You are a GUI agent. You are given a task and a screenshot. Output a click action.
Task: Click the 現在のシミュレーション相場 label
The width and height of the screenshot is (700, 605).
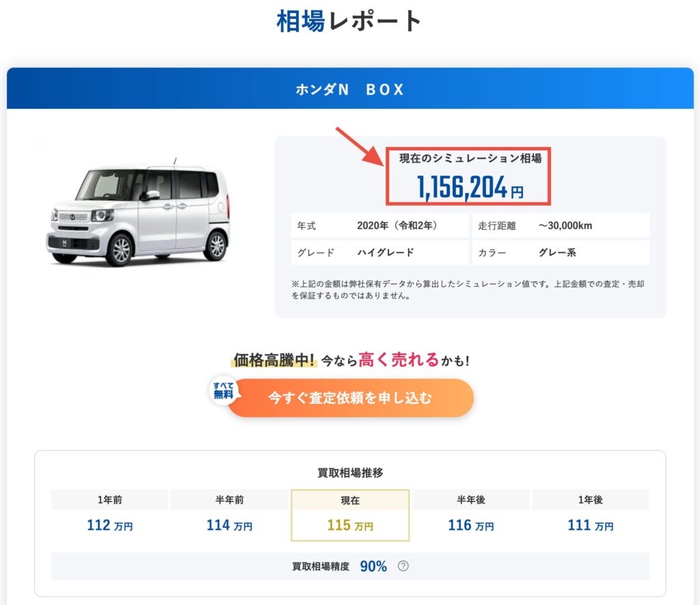470,158
